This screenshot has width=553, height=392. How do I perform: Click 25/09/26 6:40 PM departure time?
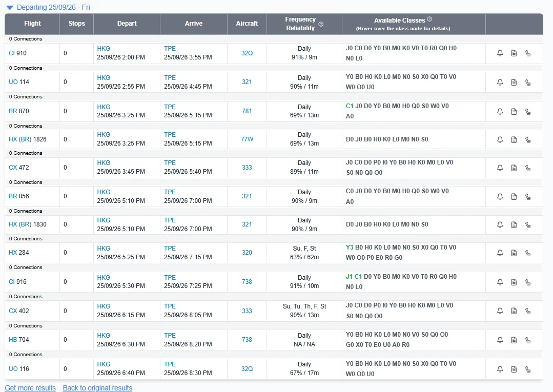[121, 373]
